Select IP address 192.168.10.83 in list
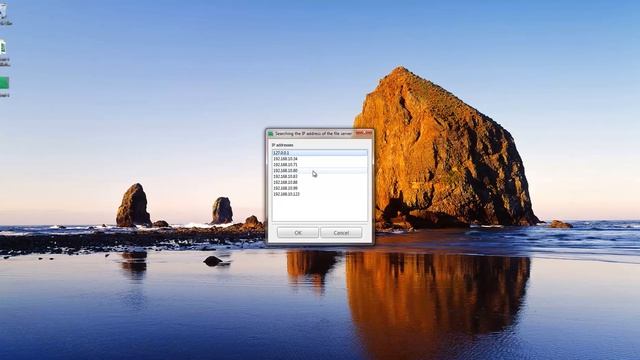 320,176
